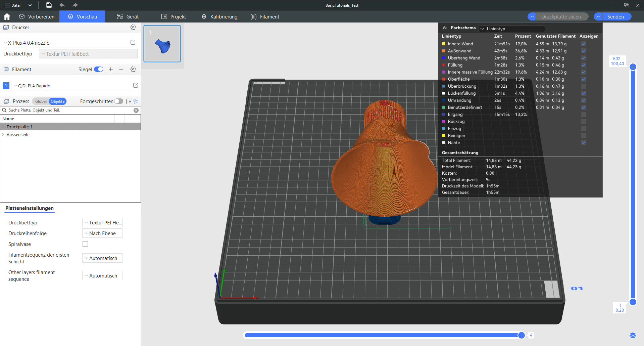Check the Spiralvase checkbox
The height and width of the screenshot is (346, 644).
click(x=85, y=244)
